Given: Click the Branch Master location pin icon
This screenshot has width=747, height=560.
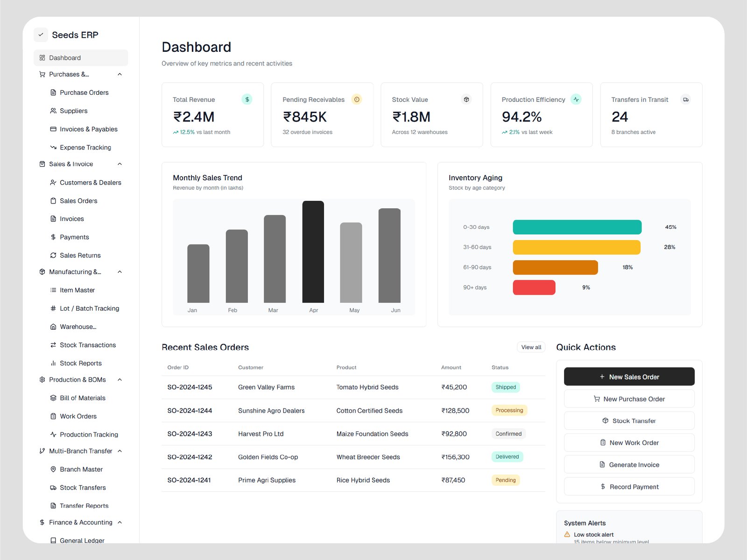Looking at the screenshot, I should 53,469.
